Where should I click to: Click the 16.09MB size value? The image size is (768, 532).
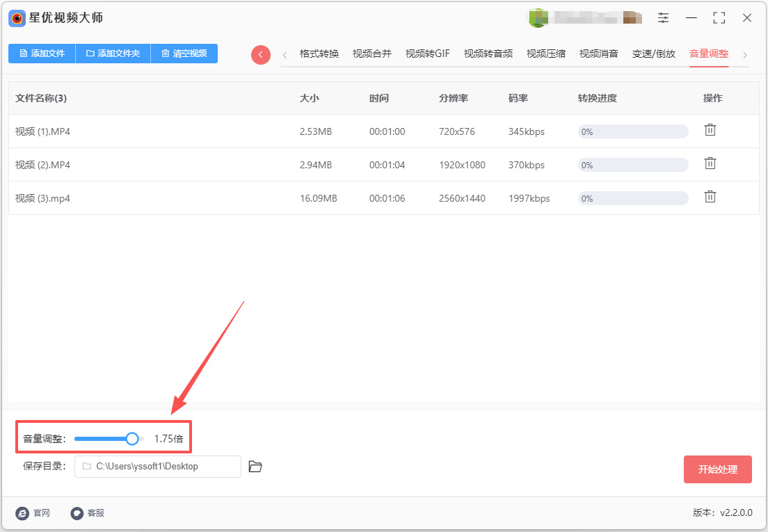[319, 198]
